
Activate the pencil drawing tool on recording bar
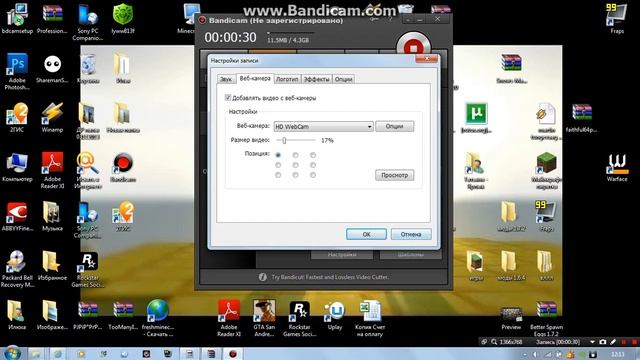(613, 342)
